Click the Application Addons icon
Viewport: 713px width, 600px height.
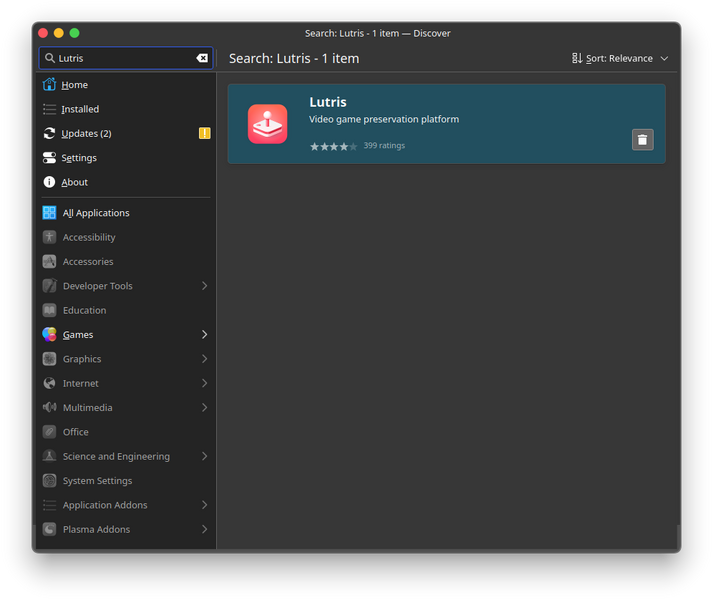49,505
